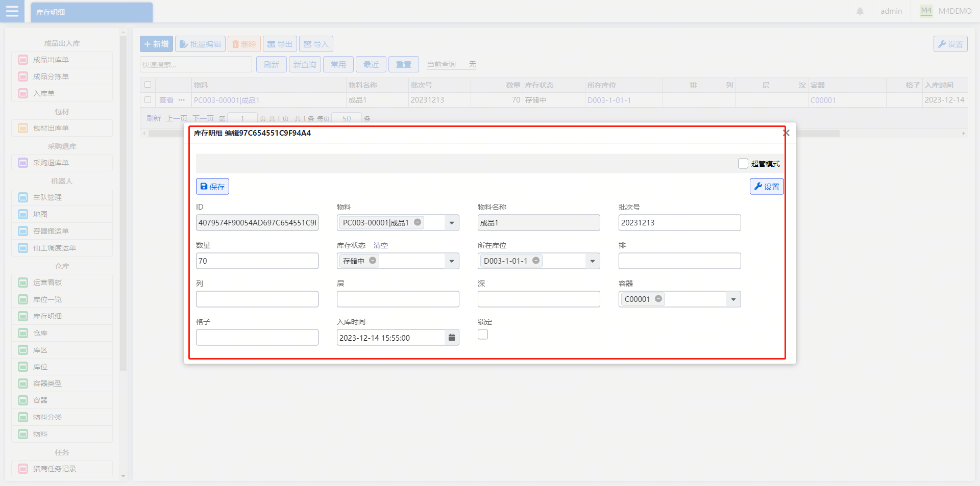The width and height of the screenshot is (980, 486).
Task: Open 容器类型 in the sidebar
Action: (x=62, y=383)
